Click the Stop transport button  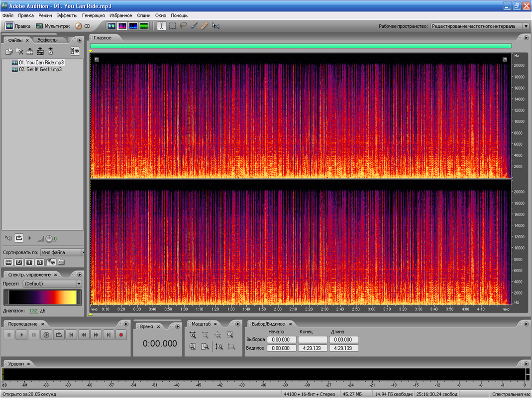[x=9, y=335]
